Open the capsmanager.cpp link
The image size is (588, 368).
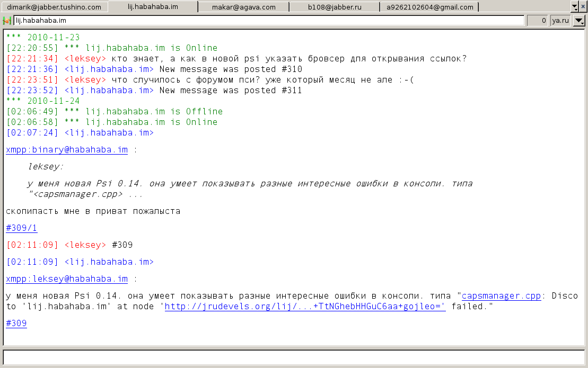(x=501, y=296)
